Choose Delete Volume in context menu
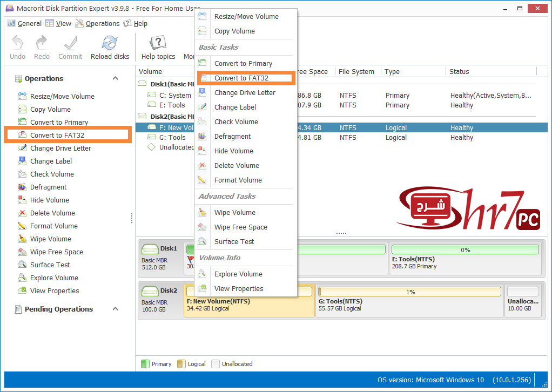Viewport: 552px width, 392px height. 246,165
